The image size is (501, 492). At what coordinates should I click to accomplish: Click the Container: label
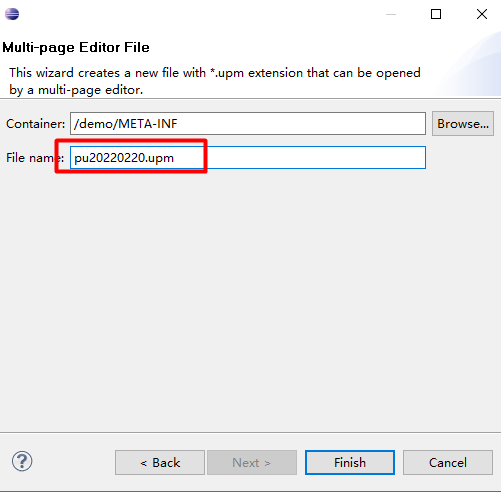click(36, 124)
